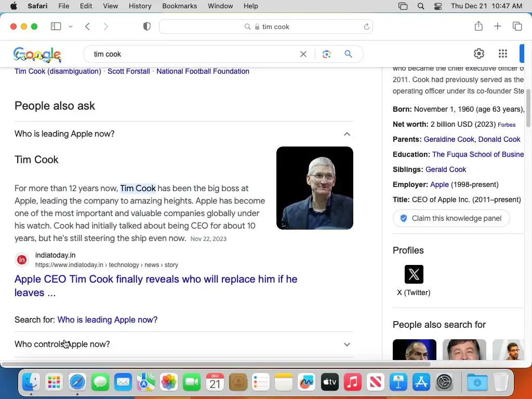Open Finder from the Dock
This screenshot has height=399, width=532.
coord(31,382)
